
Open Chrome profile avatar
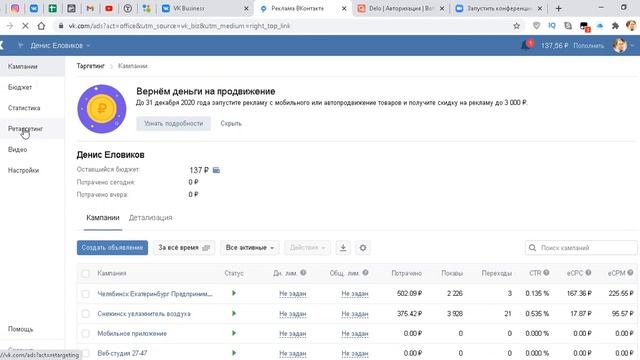pyautogui.click(x=631, y=26)
